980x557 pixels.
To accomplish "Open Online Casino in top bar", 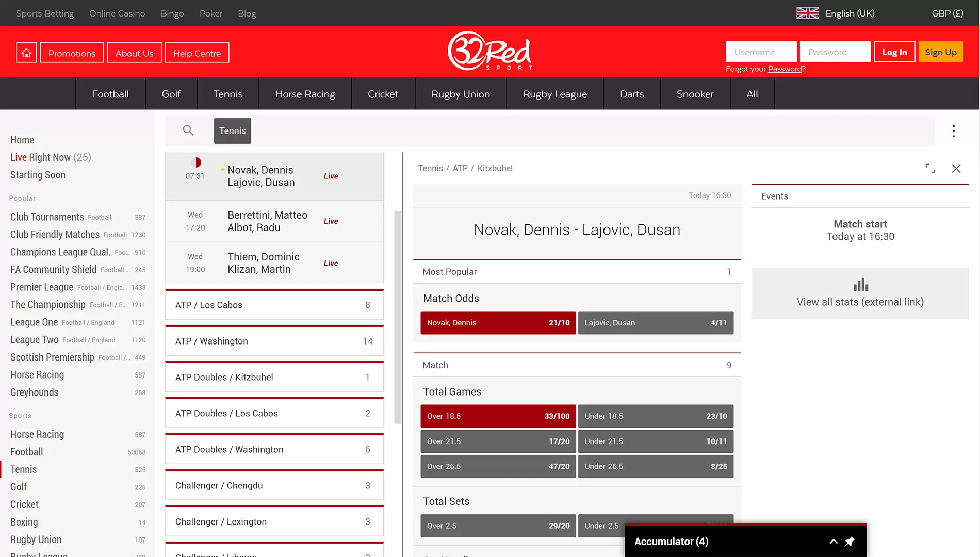I will click(x=117, y=13).
